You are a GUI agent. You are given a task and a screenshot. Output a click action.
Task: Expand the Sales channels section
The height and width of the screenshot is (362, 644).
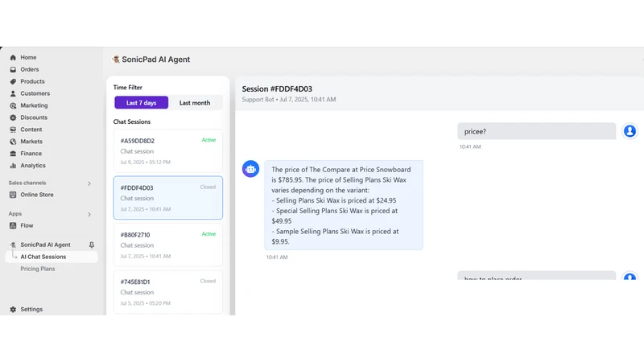coord(89,183)
